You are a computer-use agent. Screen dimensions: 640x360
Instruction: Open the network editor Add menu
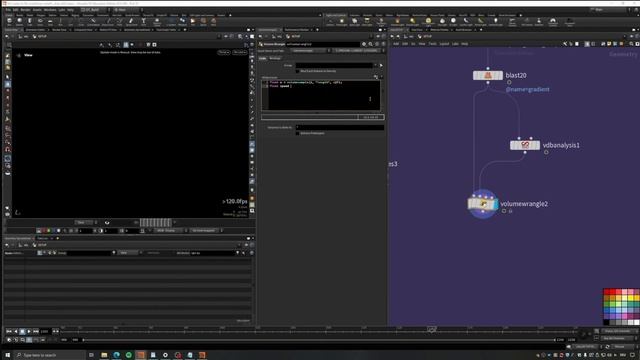point(396,44)
